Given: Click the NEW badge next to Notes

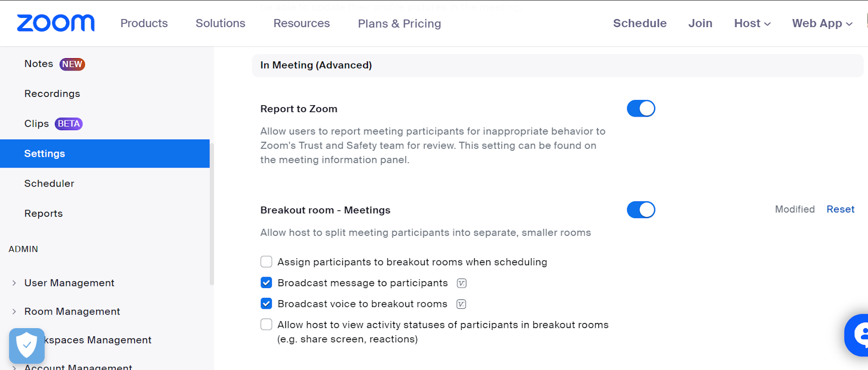Looking at the screenshot, I should [72, 64].
